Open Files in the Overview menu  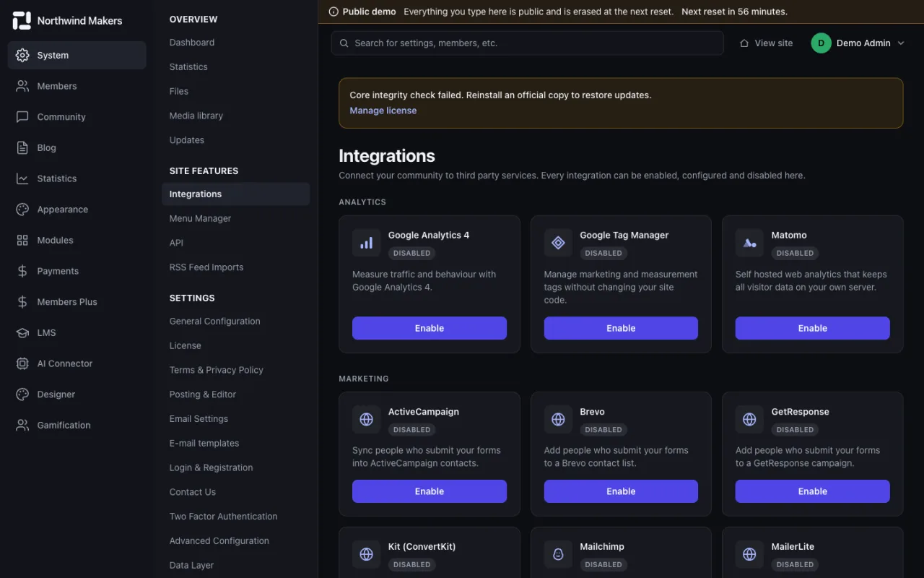(179, 92)
